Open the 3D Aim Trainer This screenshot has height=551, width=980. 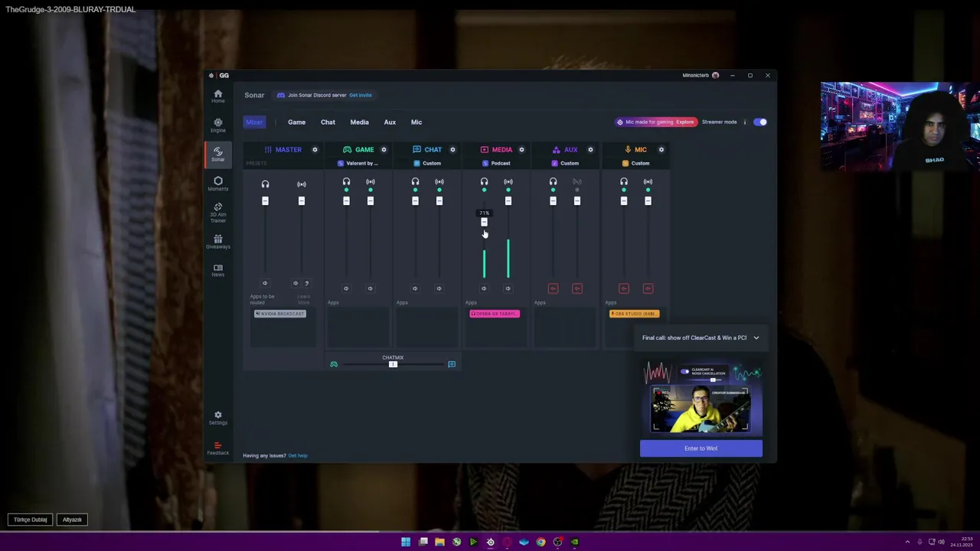point(218,213)
